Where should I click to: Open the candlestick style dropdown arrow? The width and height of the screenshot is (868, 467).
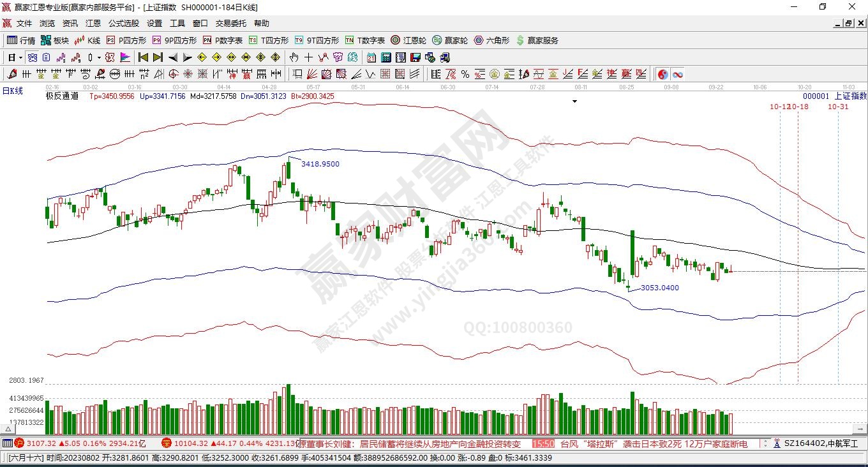tap(98, 57)
